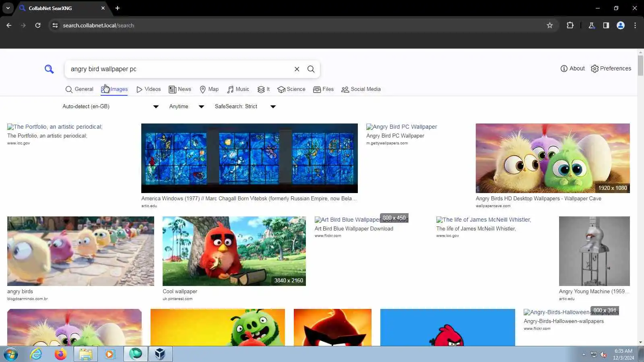Open 'The Portfolio, an artistic periodical;' result
Image resolution: width=644 pixels, height=362 pixels.
(55, 127)
